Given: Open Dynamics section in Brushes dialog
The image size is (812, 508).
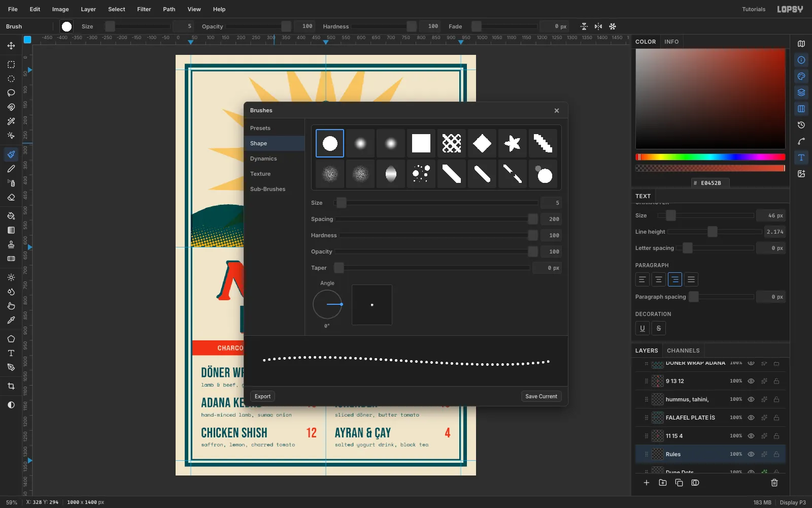Looking at the screenshot, I should coord(274,158).
